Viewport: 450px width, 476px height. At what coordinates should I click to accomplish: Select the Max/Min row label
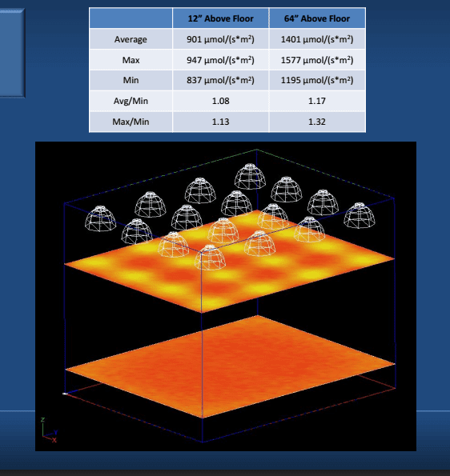131,122
